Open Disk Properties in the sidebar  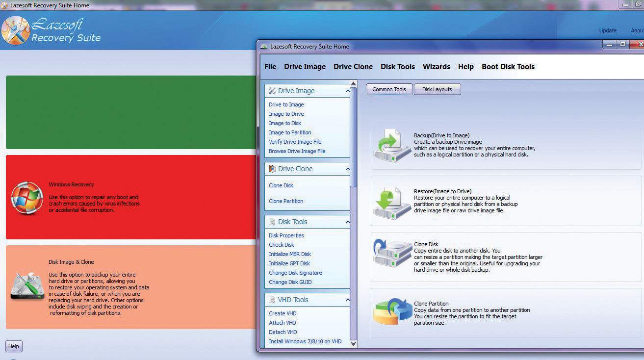286,235
